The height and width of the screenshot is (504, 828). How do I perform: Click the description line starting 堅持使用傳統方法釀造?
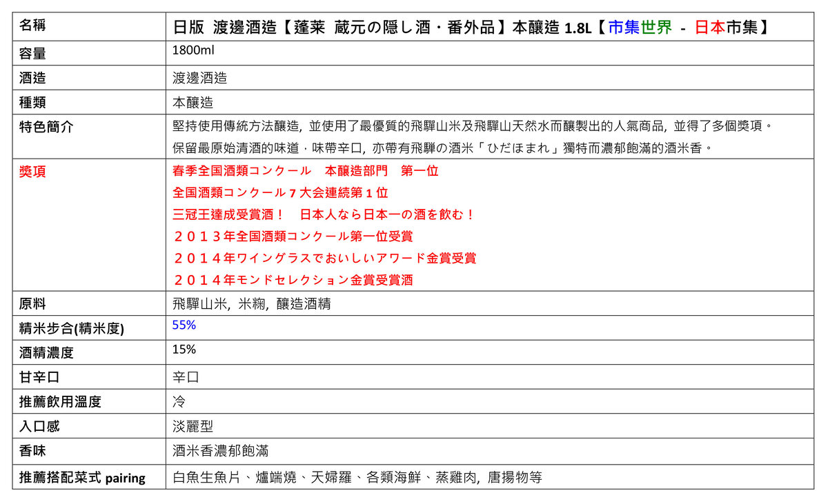471,126
